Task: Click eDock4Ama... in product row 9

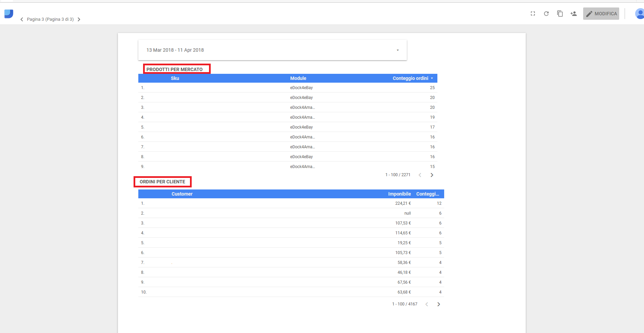Action: click(302, 167)
